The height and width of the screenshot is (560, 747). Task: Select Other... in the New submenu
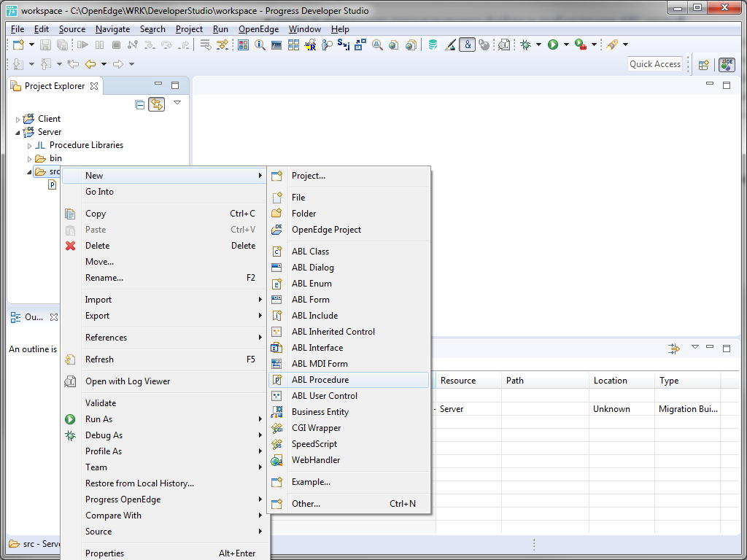tap(349, 504)
